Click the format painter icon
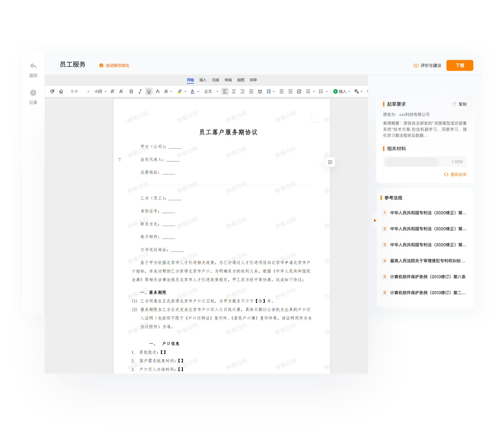Viewport: 504px width, 440px height. pos(52,91)
